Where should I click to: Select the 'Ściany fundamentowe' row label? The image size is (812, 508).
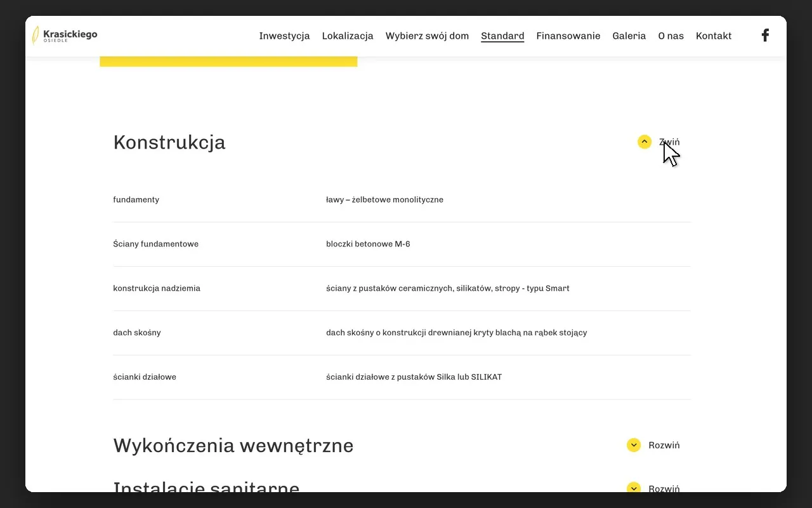(156, 244)
